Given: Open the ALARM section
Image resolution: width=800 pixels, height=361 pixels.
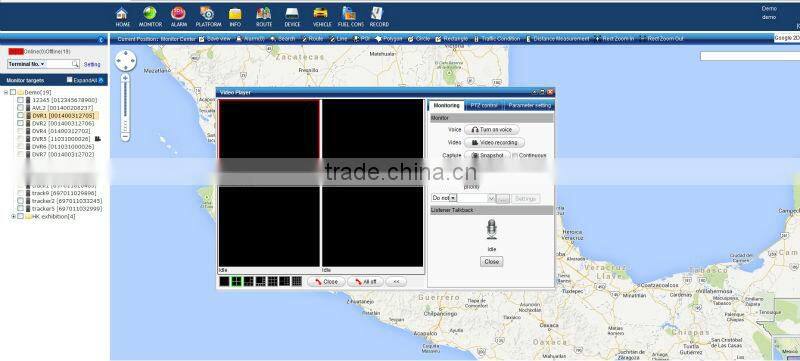Looking at the screenshot, I should [x=179, y=17].
